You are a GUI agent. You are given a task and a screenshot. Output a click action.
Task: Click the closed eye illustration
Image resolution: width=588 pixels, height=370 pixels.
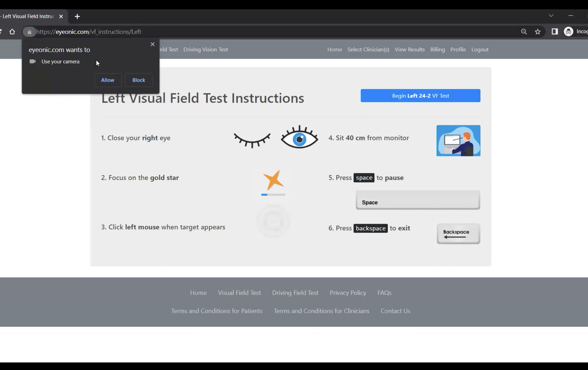(x=252, y=140)
